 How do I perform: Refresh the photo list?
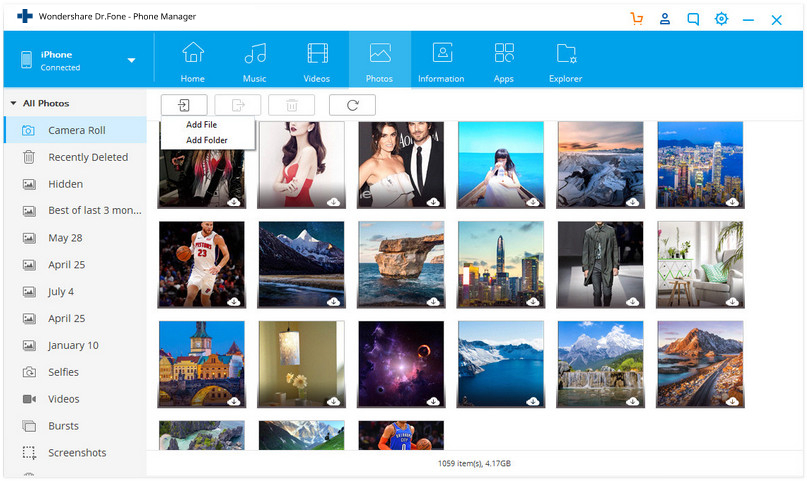pos(352,105)
